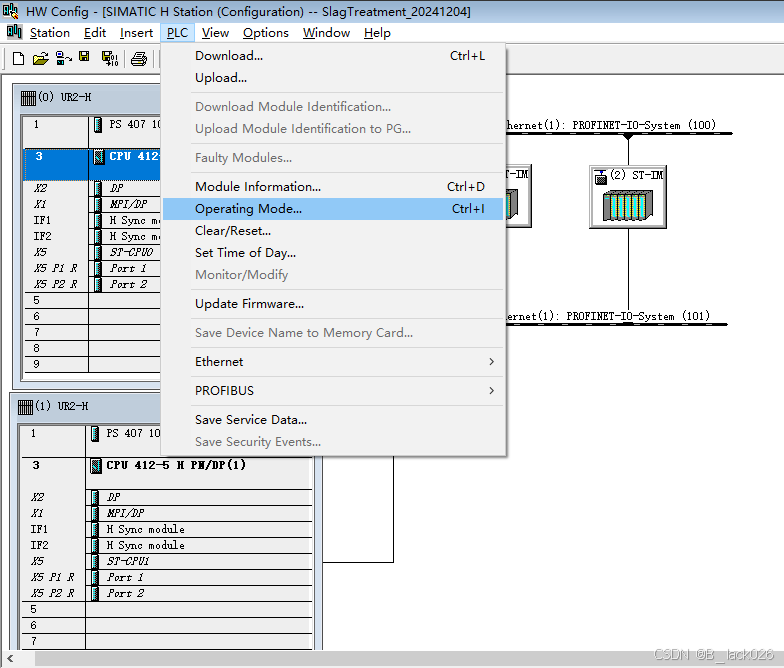
Task: Open the Options menu
Action: [266, 33]
